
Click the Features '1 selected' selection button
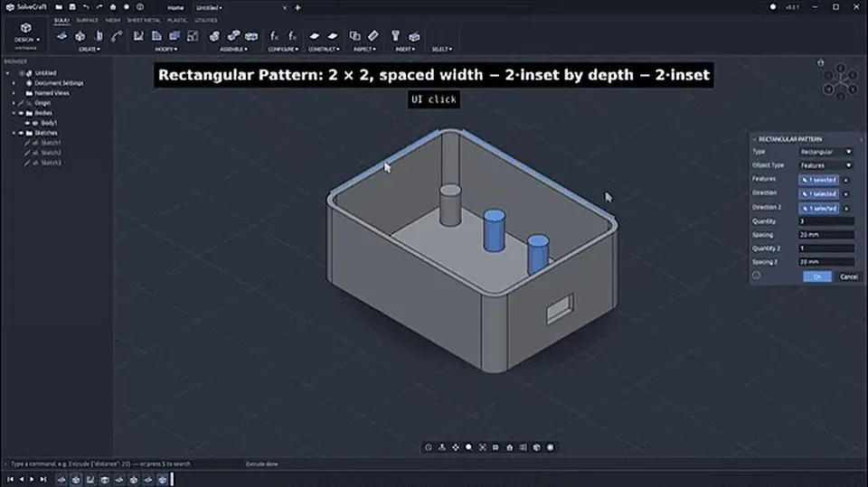coord(818,180)
